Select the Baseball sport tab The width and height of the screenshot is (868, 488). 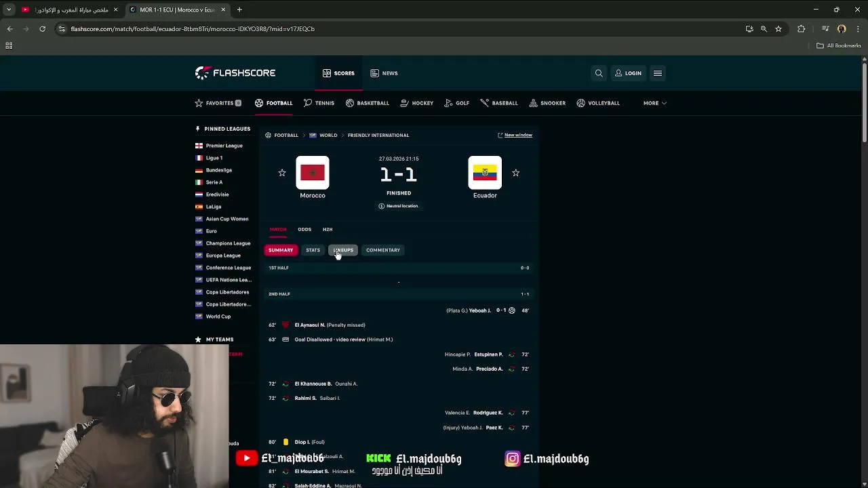click(x=499, y=103)
